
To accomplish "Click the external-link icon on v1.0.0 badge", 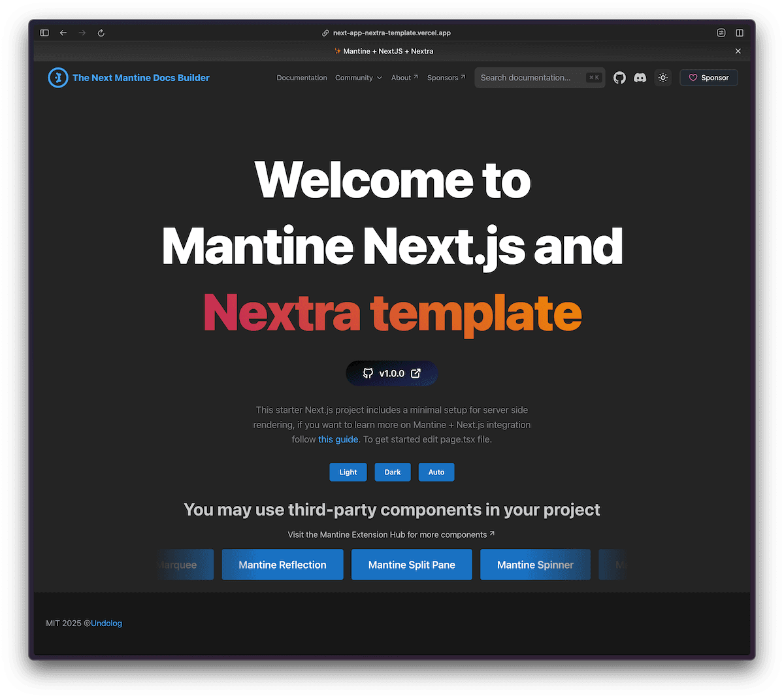I will click(416, 373).
